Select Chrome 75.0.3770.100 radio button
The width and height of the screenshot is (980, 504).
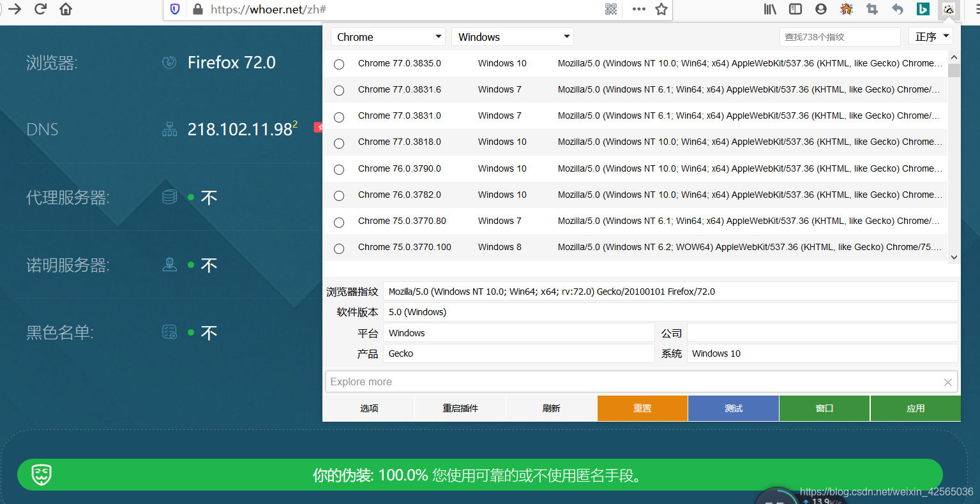(x=339, y=248)
